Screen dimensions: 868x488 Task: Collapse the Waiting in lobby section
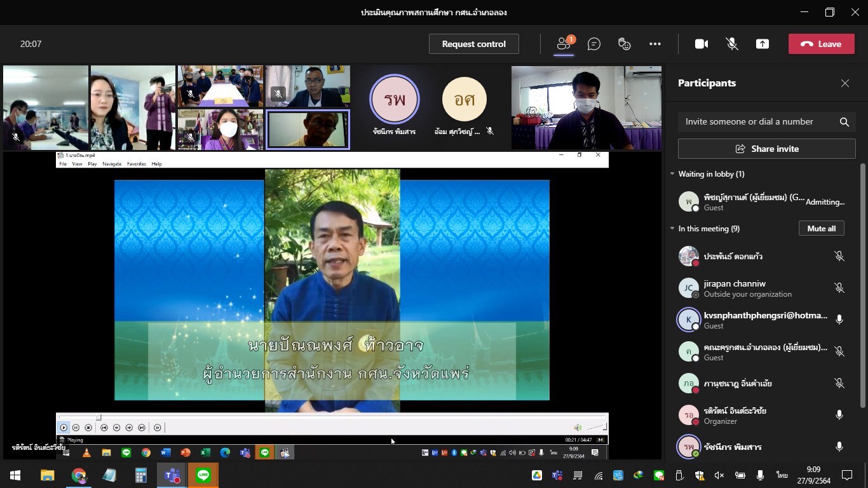[x=672, y=174]
